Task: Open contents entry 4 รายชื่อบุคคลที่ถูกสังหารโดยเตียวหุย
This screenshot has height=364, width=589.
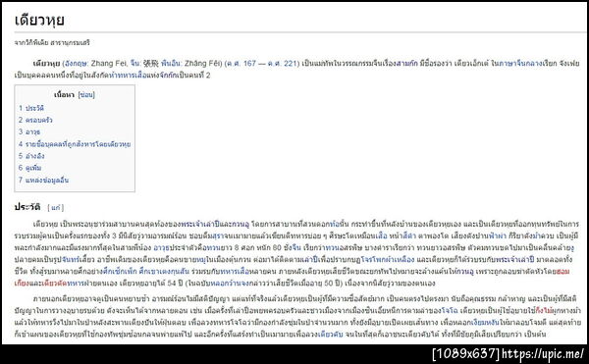Action: click(x=75, y=144)
